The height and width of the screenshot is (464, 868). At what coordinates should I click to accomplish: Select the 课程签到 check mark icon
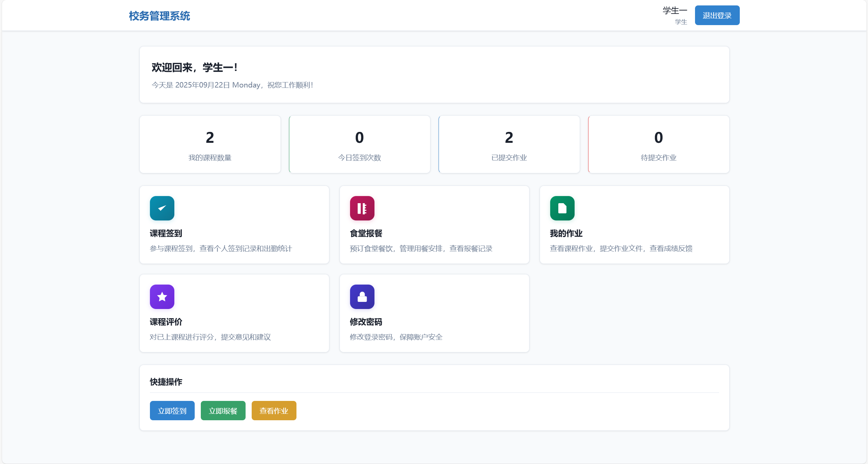(x=162, y=208)
